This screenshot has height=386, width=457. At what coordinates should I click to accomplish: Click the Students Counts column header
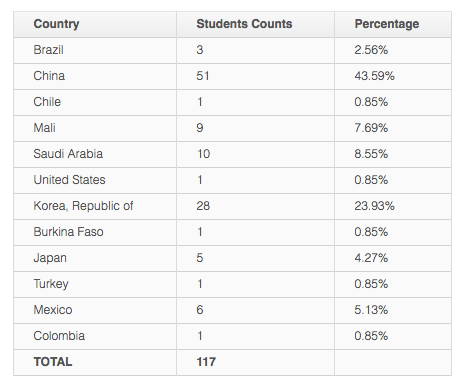255,24
